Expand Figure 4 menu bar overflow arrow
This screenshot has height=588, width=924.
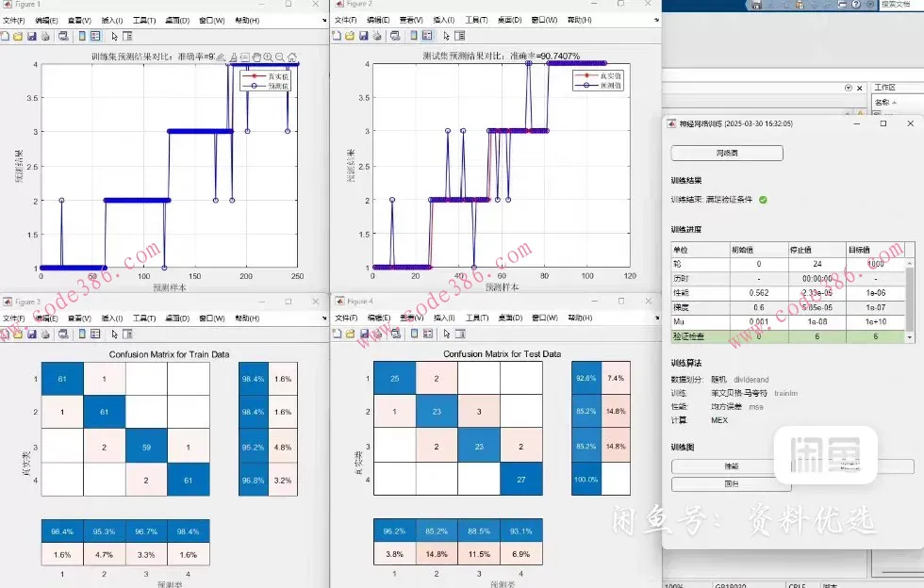(657, 318)
